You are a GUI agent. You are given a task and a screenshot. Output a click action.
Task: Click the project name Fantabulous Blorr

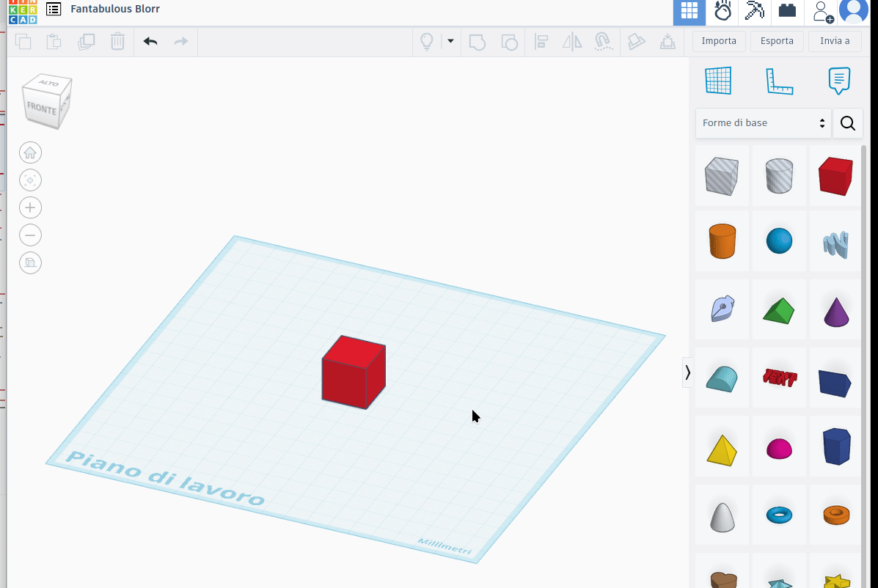(x=115, y=9)
